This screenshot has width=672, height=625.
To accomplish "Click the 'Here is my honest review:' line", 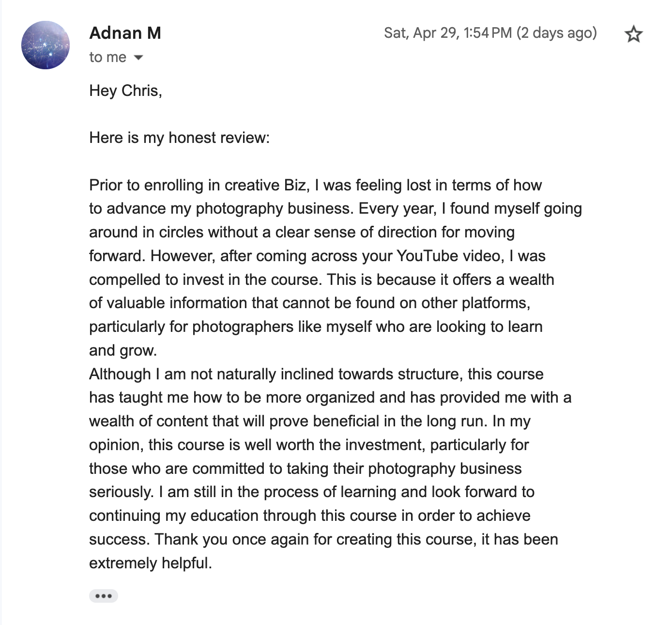I will 179,138.
